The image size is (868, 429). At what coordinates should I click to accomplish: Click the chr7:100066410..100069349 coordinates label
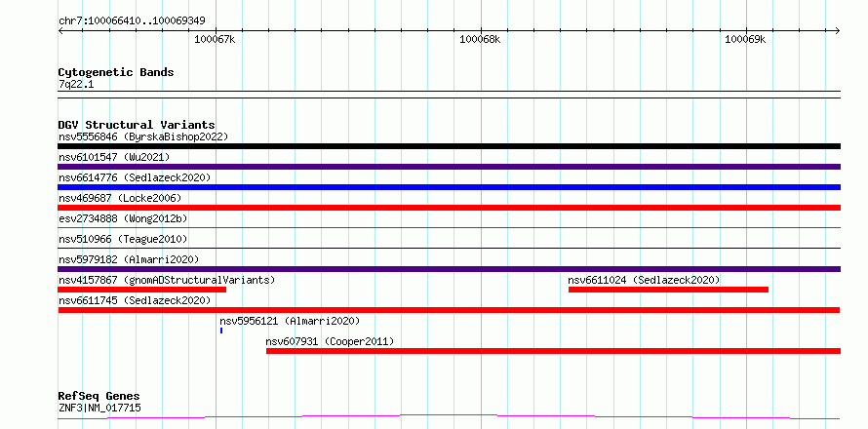pyautogui.click(x=132, y=21)
